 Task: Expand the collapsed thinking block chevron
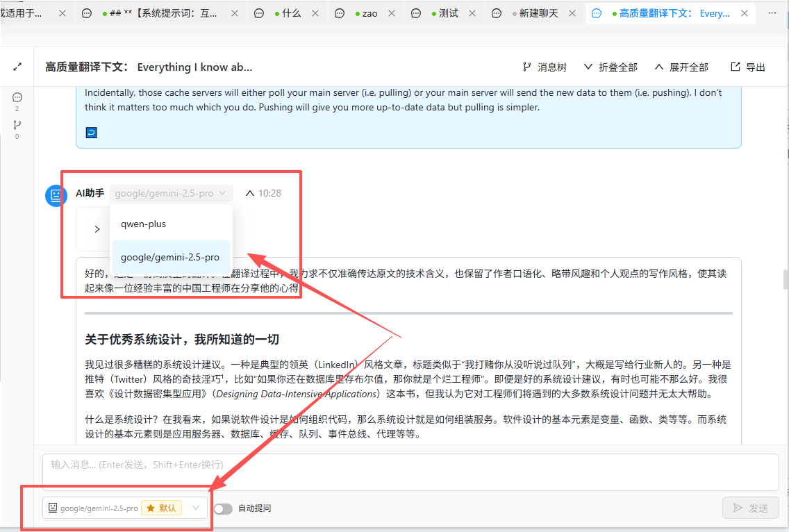pos(97,229)
